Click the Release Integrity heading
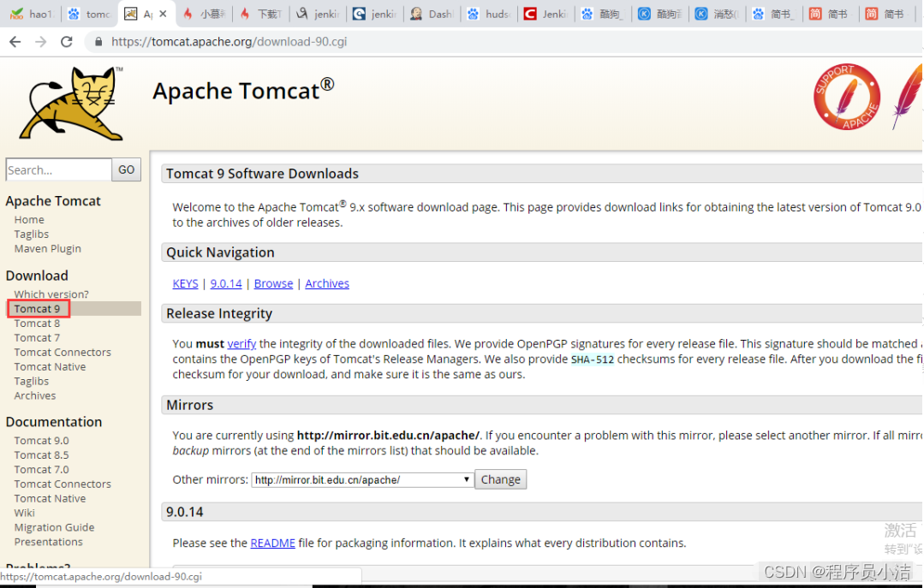 (x=219, y=313)
